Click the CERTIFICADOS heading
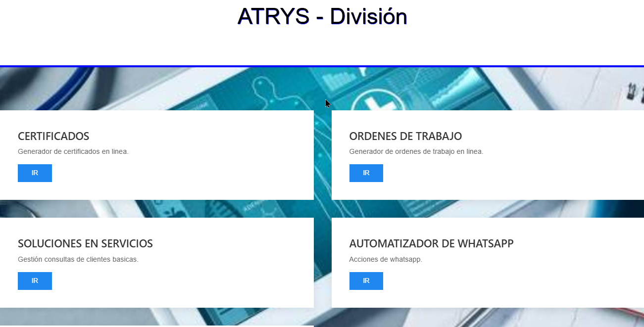 (x=53, y=136)
